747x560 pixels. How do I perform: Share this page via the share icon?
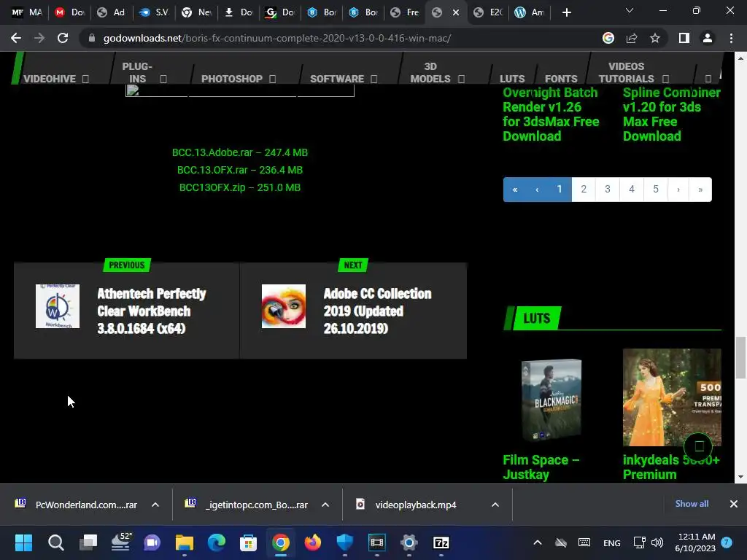(632, 38)
